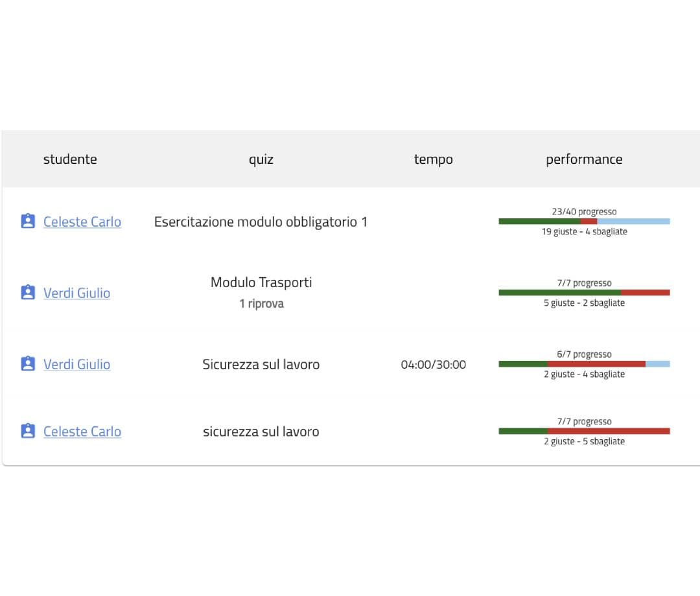Click the badge icon in the Modulo Trasporti row
Screen dimensions: 700x596
27,293
